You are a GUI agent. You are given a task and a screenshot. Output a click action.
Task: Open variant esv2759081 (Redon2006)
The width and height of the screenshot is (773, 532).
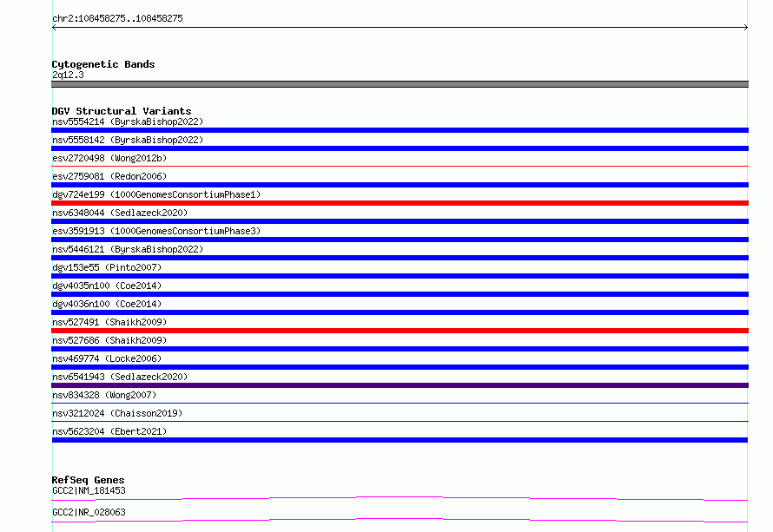pos(109,176)
